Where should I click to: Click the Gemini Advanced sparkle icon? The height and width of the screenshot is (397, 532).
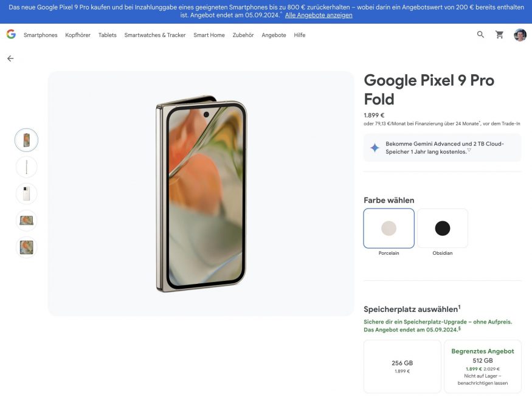click(x=375, y=148)
